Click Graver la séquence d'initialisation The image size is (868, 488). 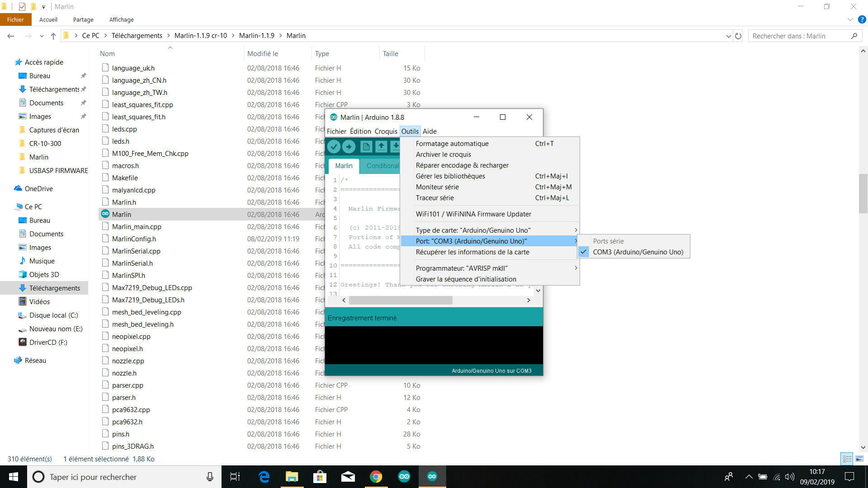tap(466, 279)
